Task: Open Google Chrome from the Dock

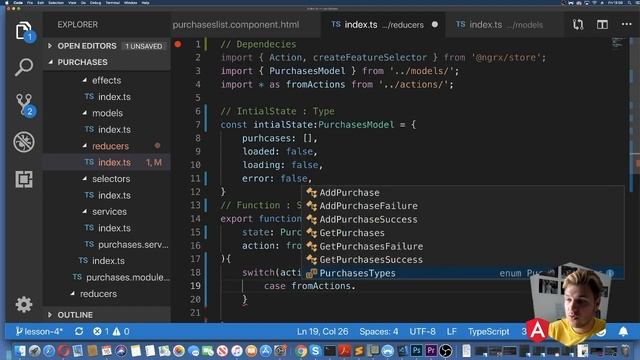Action: point(301,351)
